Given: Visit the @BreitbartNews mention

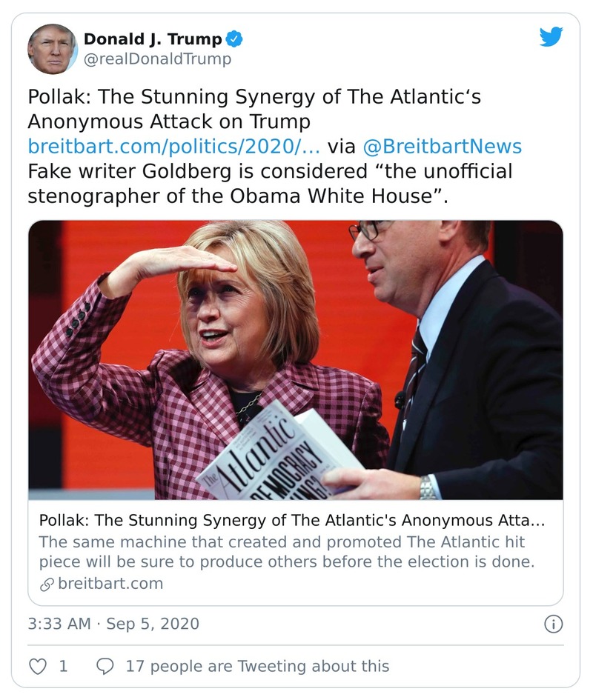Looking at the screenshot, I should (x=443, y=145).
